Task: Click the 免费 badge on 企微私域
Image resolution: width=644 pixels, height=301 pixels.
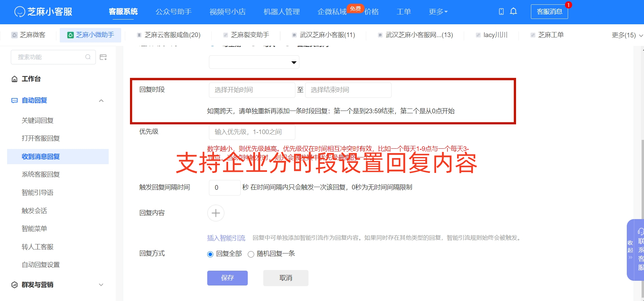Action: 355,8
